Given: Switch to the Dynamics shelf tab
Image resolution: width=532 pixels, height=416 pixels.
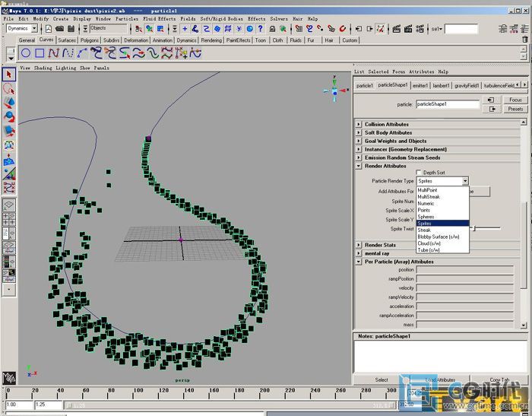Looking at the screenshot, I should tap(186, 40).
